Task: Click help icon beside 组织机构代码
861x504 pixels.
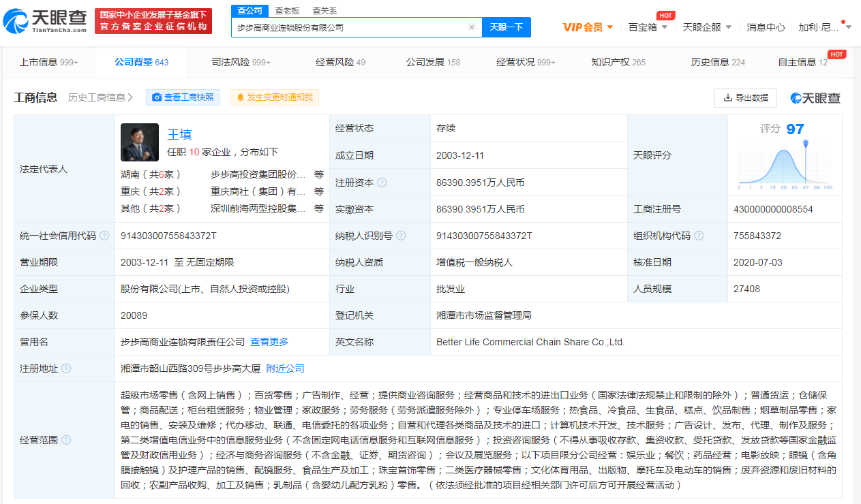Action: point(699,236)
